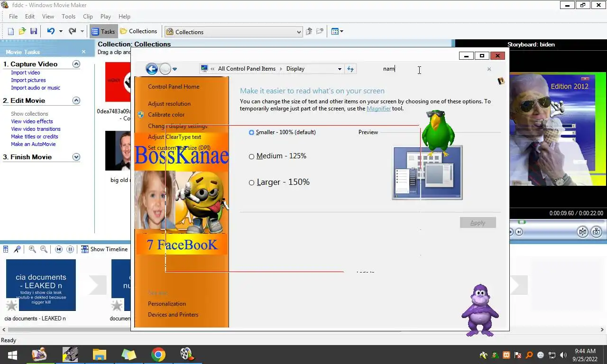Show the Collections pane button
This screenshot has width=607, height=364.
[x=138, y=31]
